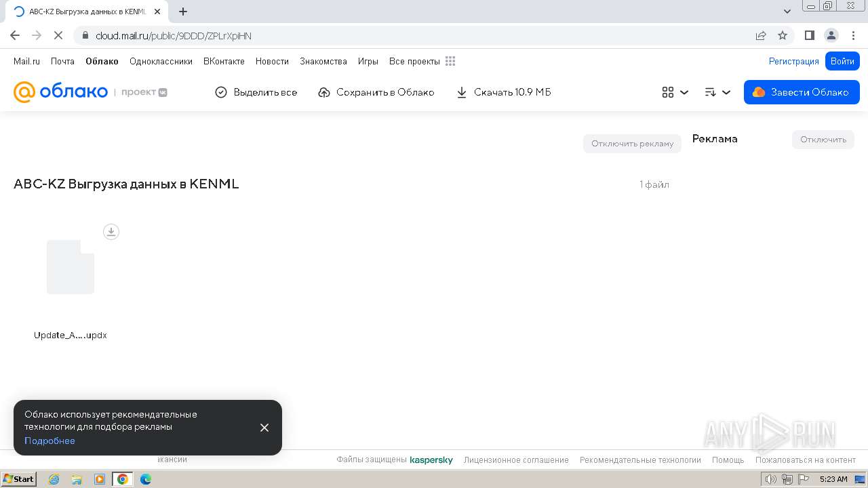868x488 pixels.
Task: Click Скачать 10.9 МБ download button
Action: click(504, 92)
